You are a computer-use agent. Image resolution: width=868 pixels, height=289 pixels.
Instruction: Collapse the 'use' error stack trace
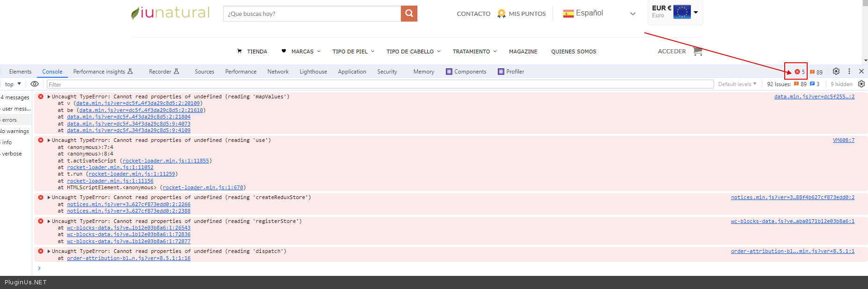point(49,140)
